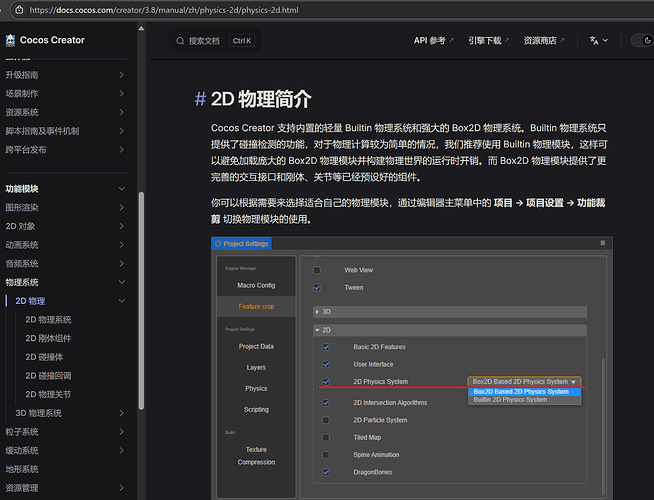Select Macro Config menu entry

click(256, 285)
